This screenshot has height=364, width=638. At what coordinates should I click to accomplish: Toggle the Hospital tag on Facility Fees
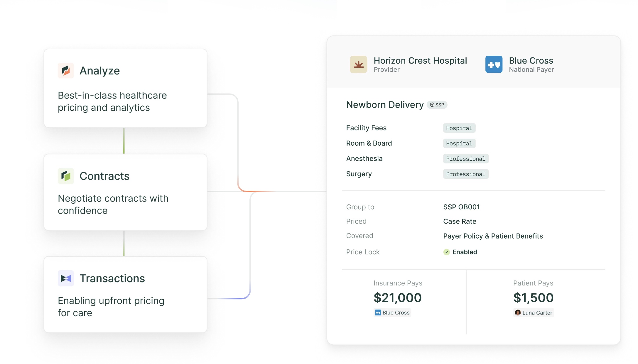pyautogui.click(x=459, y=128)
